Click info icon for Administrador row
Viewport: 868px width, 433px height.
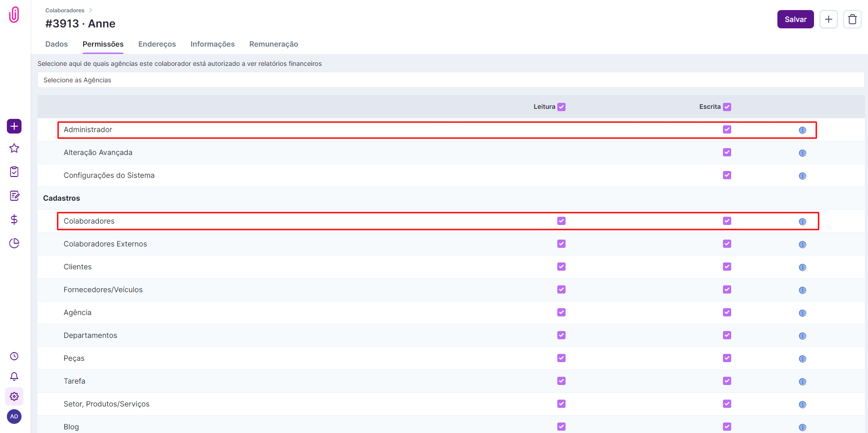click(x=802, y=130)
